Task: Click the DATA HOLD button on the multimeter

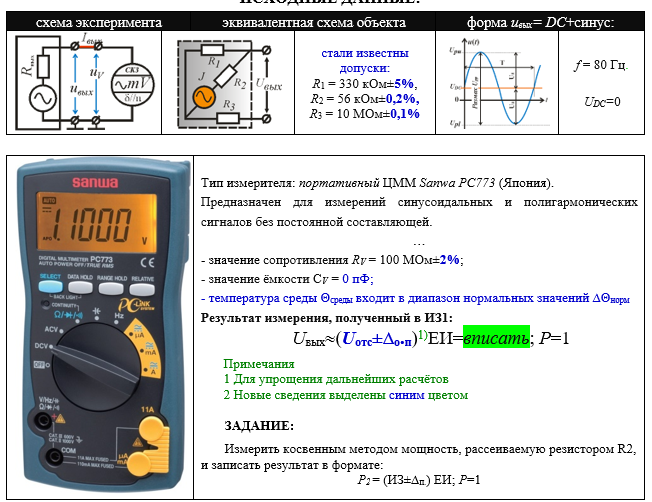Action: (80, 288)
